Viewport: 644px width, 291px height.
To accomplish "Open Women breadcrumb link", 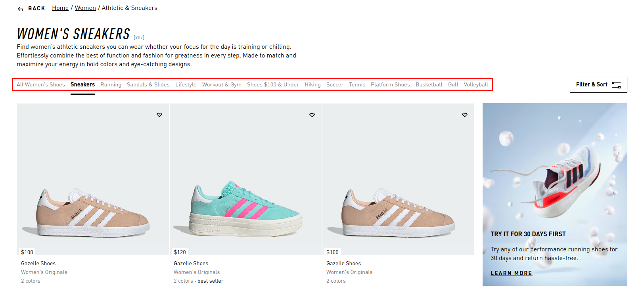I will tap(85, 8).
